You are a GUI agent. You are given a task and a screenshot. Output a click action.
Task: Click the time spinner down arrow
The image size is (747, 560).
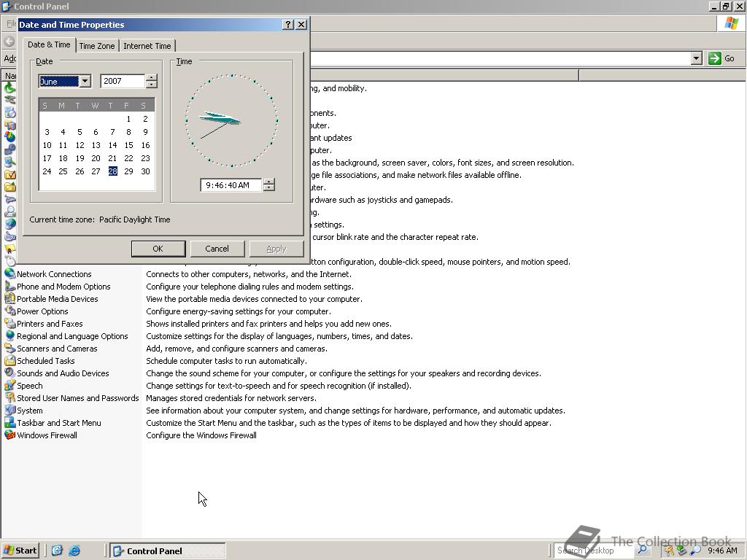(268, 188)
